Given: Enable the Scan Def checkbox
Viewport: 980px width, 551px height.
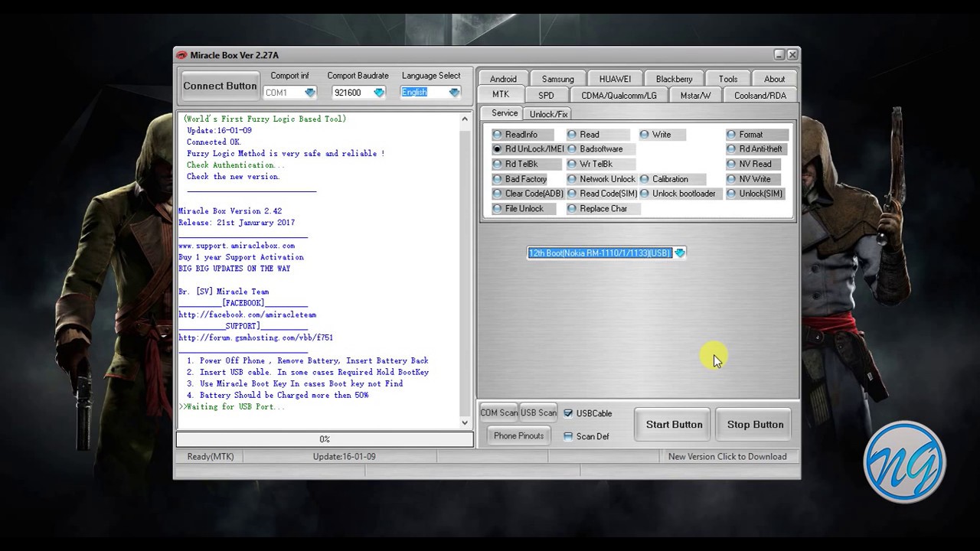Looking at the screenshot, I should (568, 436).
